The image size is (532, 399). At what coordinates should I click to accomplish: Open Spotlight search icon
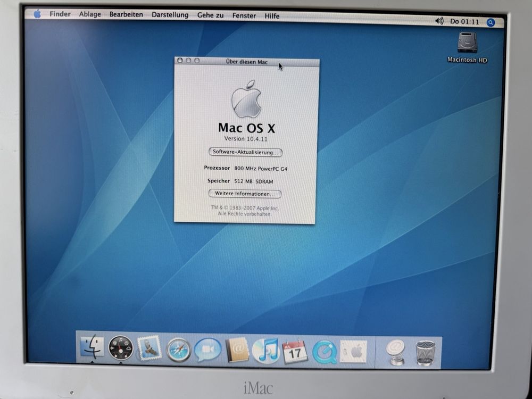[x=491, y=22]
